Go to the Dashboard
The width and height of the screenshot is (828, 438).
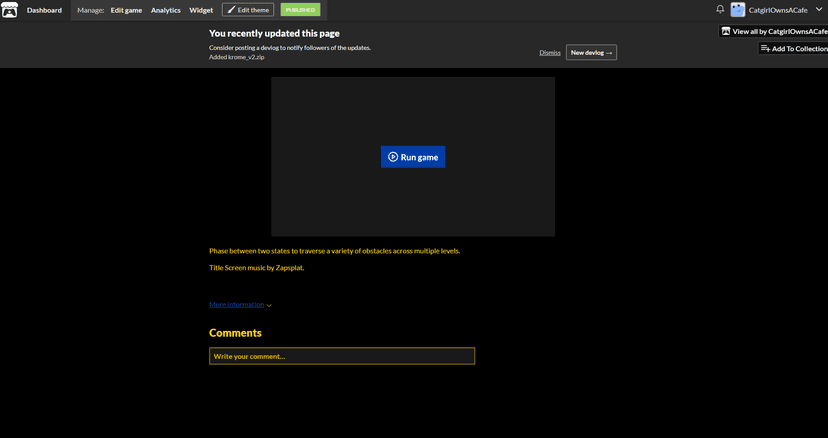click(x=44, y=10)
